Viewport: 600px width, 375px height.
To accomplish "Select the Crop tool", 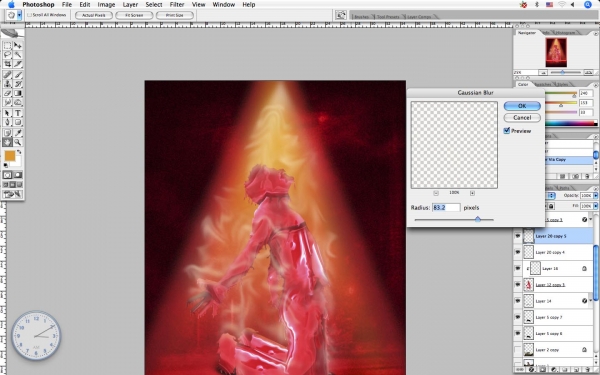I will pos(7,64).
